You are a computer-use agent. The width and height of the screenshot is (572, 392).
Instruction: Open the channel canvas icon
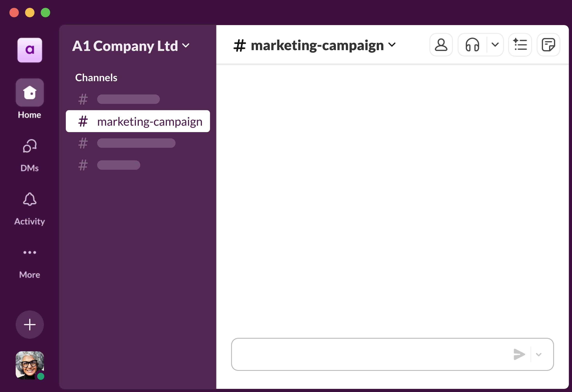click(x=520, y=45)
